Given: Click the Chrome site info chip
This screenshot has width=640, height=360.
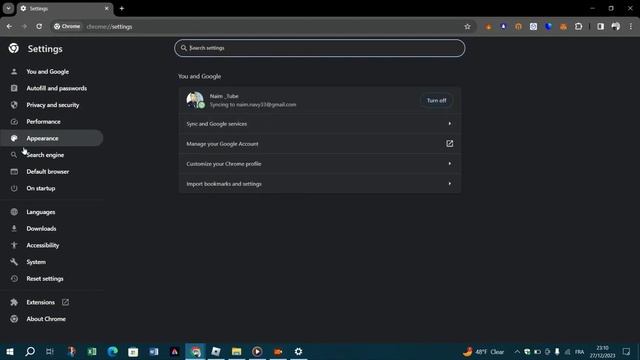Looking at the screenshot, I should point(67,27).
